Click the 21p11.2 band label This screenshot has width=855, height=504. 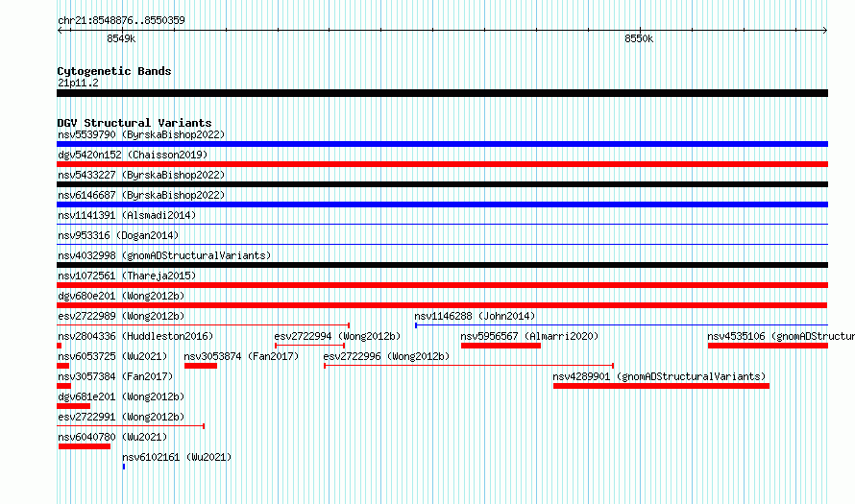pos(78,83)
